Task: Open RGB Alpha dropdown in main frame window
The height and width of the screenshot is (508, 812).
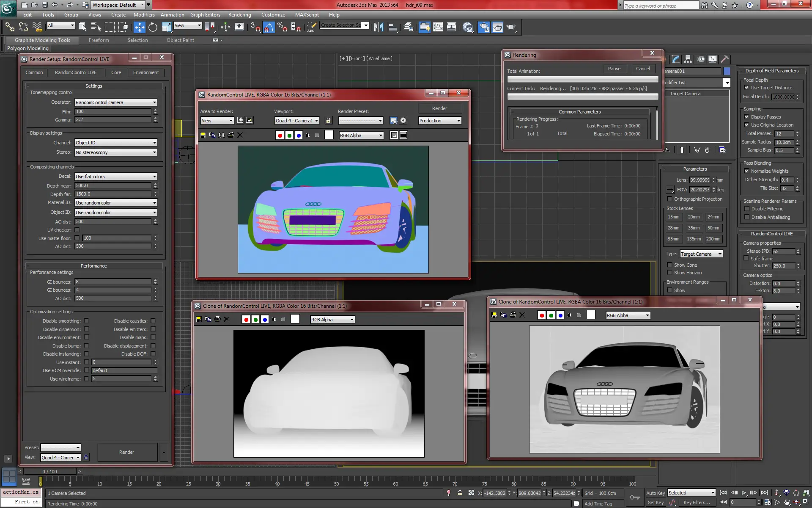Action: coord(361,135)
